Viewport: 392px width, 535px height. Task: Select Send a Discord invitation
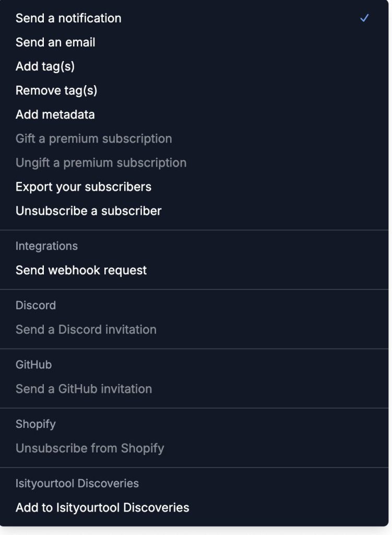[x=194, y=330]
